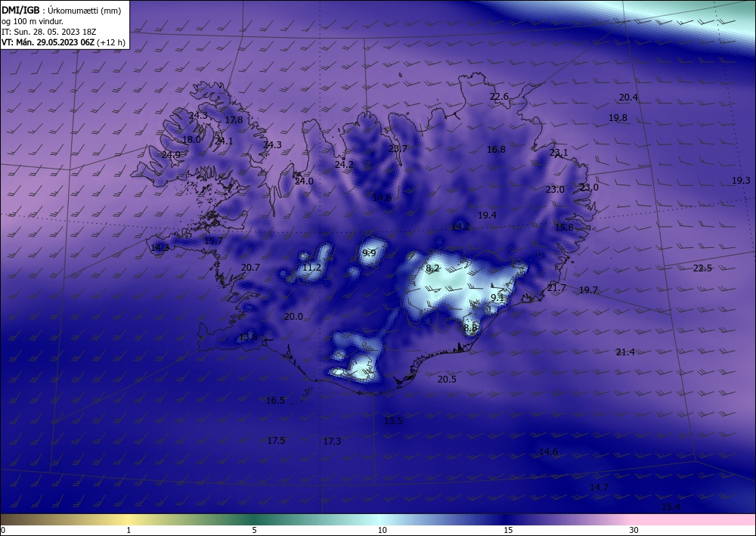
Task: Click the 14.2 value on the map
Action: (x=460, y=227)
